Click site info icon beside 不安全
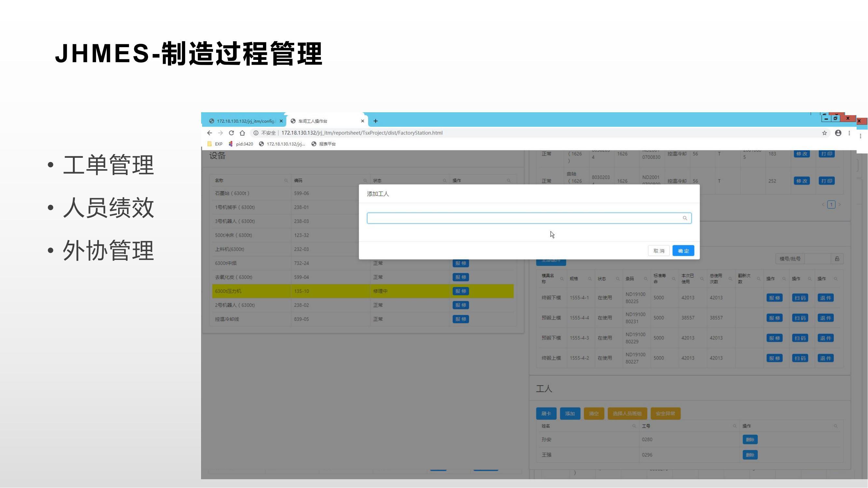Screen dimensions: 868x488 tap(256, 133)
